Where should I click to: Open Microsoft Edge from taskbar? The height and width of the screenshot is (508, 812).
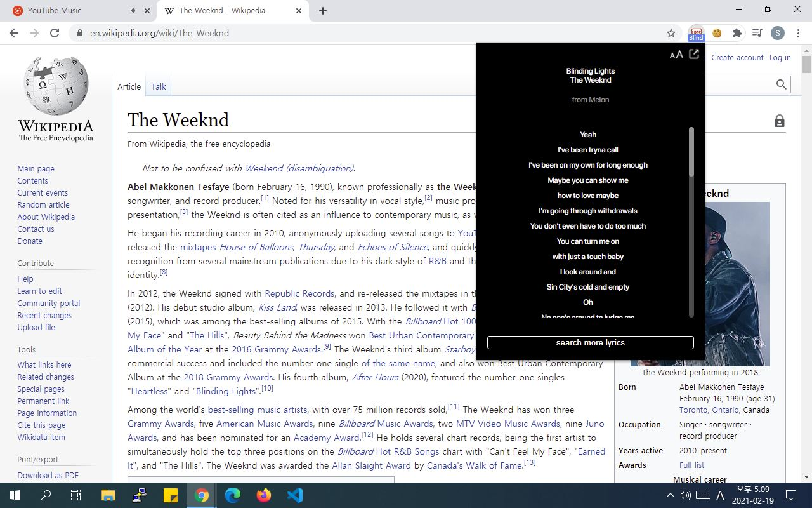point(233,495)
